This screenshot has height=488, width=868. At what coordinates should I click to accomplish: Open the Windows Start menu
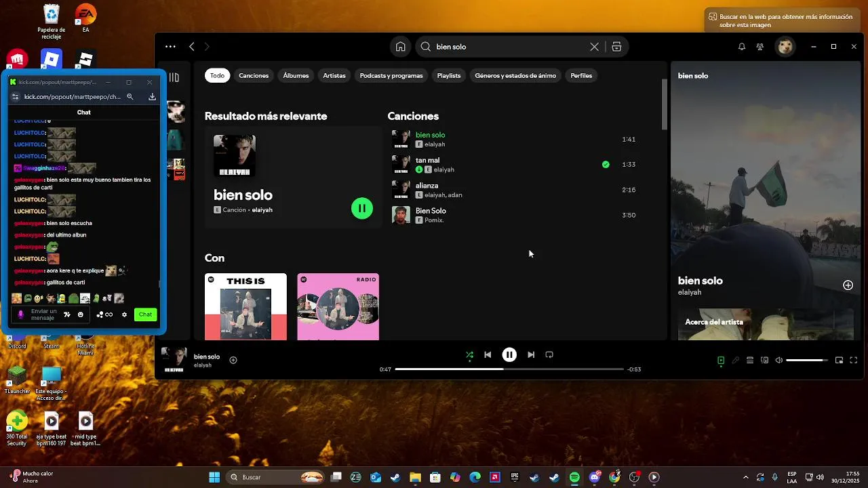pyautogui.click(x=214, y=477)
